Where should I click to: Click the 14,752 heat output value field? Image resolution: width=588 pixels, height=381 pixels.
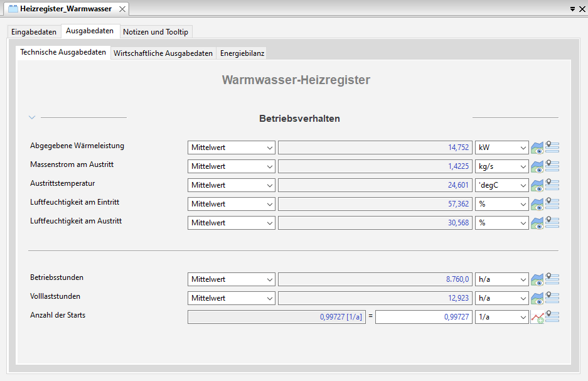click(x=375, y=148)
